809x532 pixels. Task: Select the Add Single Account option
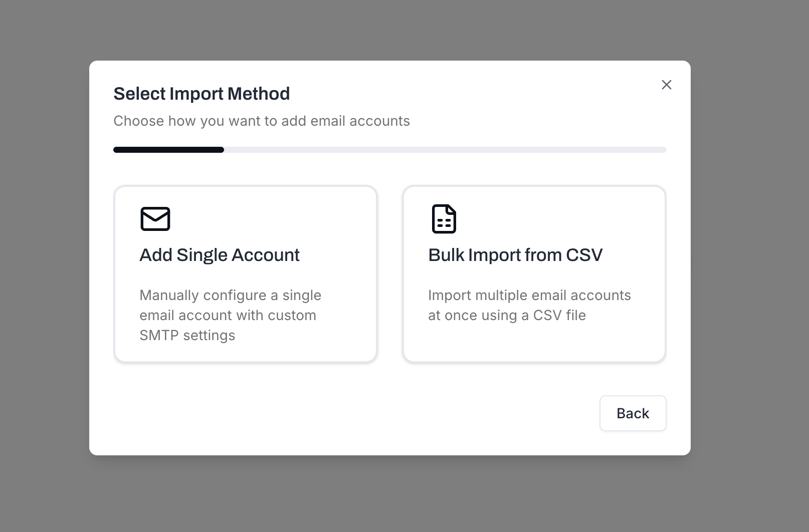[245, 274]
